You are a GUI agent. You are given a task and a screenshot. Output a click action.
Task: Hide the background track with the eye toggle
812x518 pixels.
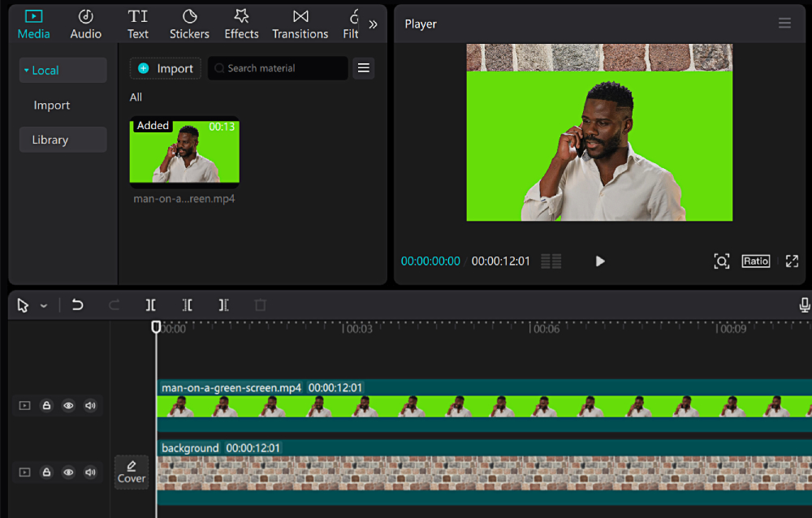tap(67, 472)
